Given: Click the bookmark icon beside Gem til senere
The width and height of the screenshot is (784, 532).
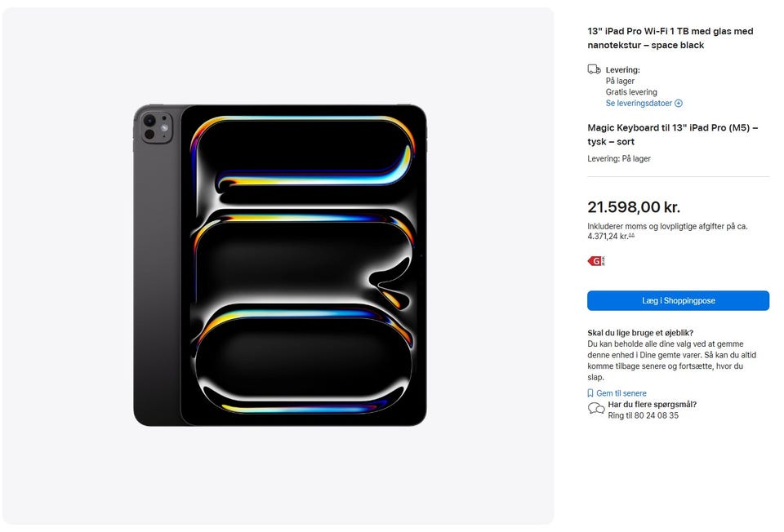Looking at the screenshot, I should tap(590, 393).
